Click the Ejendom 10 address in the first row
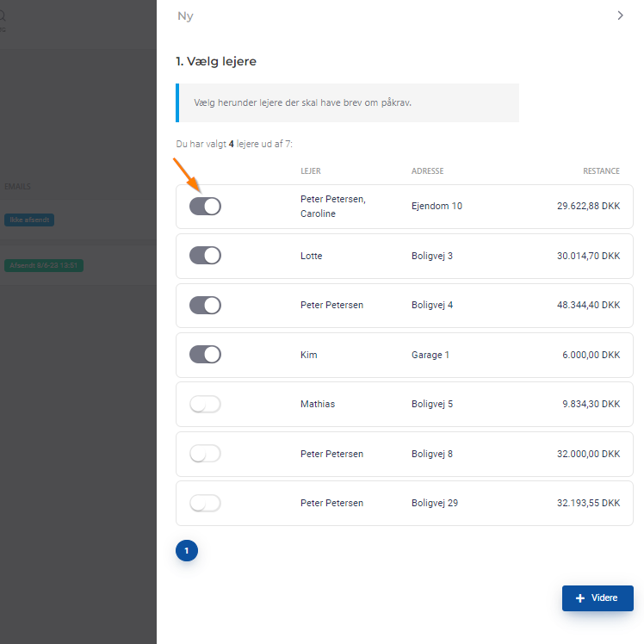This screenshot has width=644, height=644. (437, 207)
